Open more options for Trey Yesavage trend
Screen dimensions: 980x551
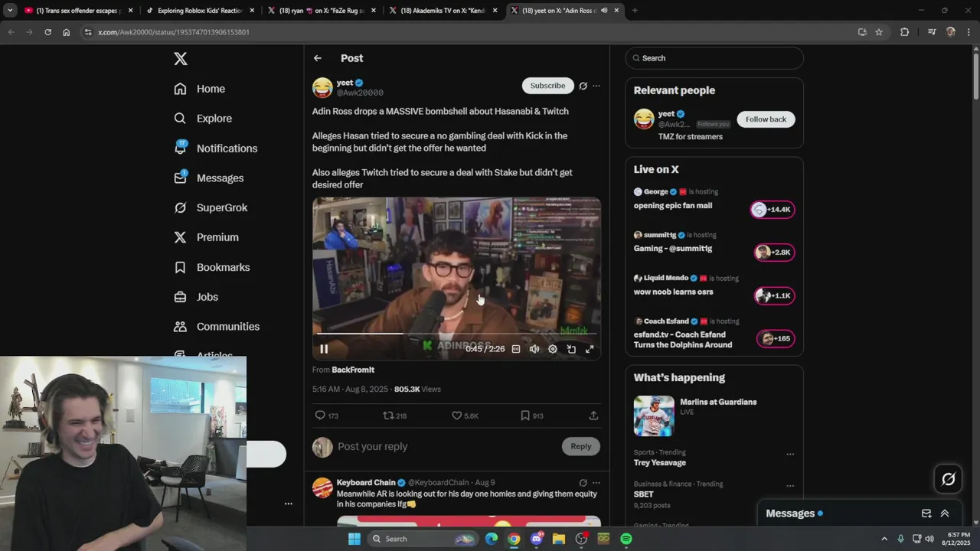click(790, 454)
